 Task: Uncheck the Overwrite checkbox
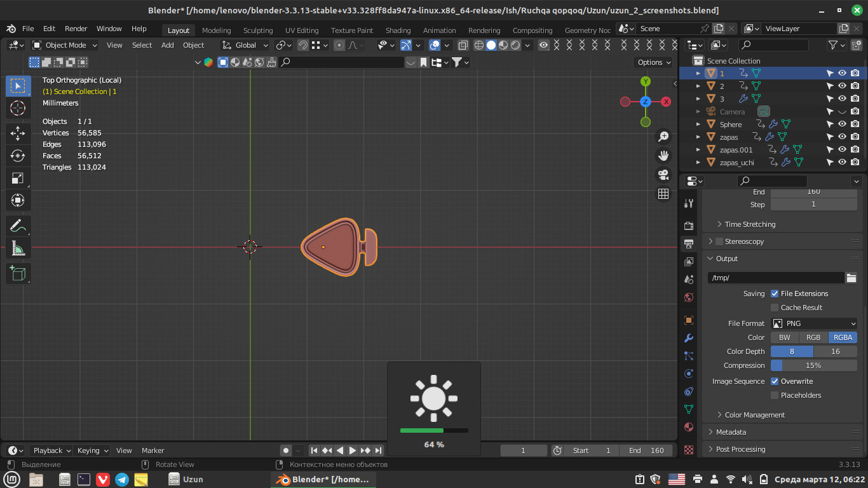coord(775,381)
